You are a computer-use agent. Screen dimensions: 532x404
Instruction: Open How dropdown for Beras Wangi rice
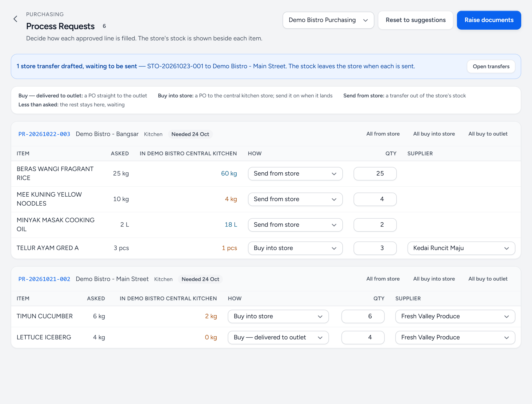[x=295, y=174]
